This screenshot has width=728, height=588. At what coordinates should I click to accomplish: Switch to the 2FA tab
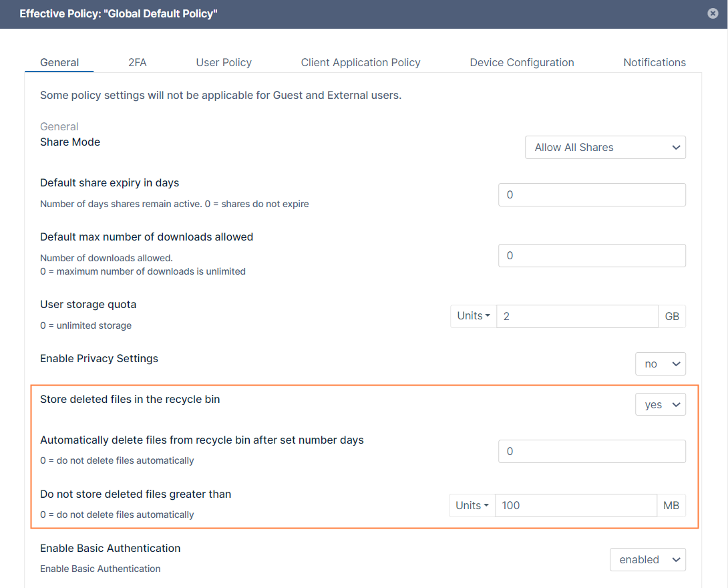click(x=137, y=62)
